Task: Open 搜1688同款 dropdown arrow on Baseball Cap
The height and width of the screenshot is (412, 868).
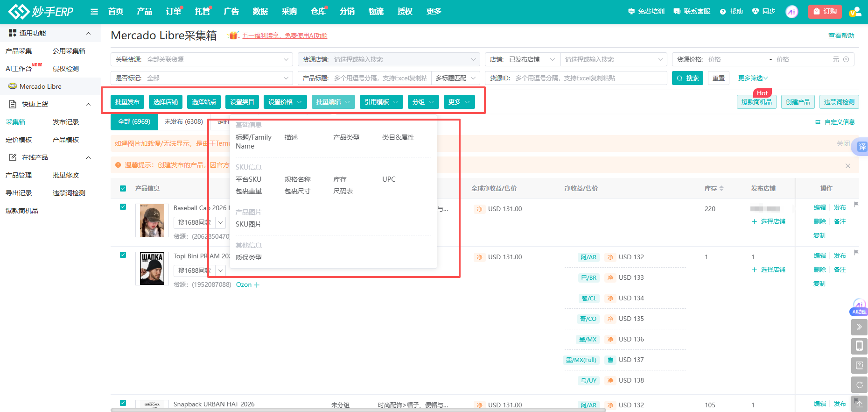Action: pyautogui.click(x=221, y=223)
